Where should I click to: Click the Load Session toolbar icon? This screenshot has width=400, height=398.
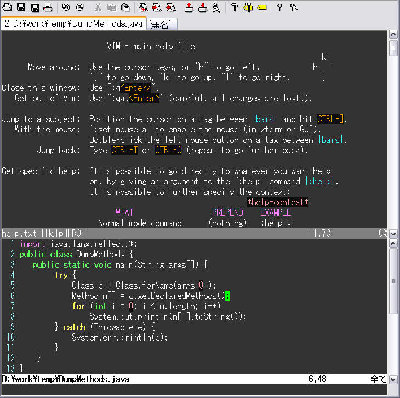pos(189,7)
